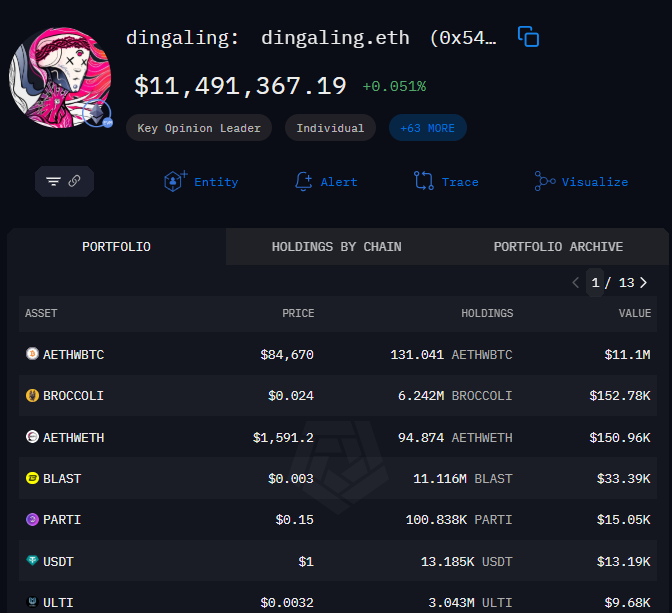Click the Individual tag

330,128
